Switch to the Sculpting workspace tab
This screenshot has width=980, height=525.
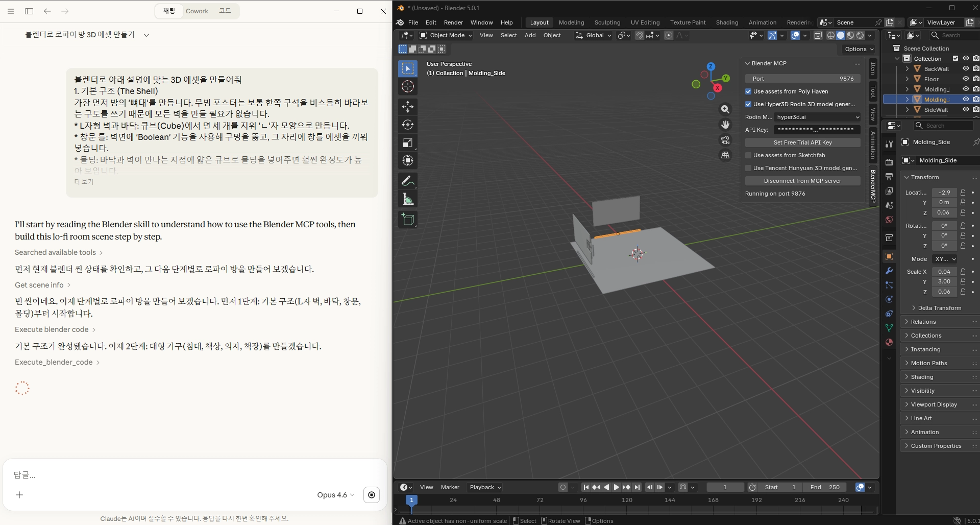coord(607,22)
